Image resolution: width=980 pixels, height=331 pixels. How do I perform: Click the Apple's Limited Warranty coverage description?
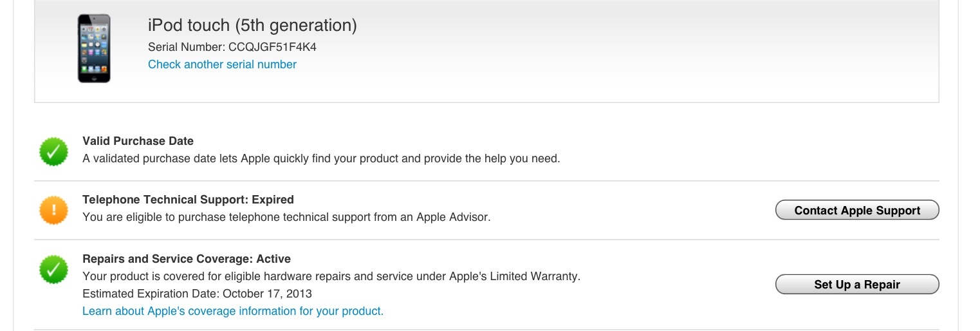[331, 277]
